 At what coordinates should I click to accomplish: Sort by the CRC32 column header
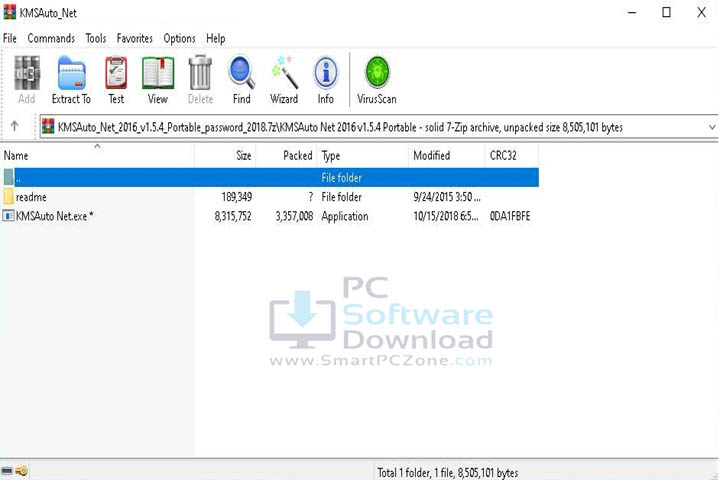[512, 155]
